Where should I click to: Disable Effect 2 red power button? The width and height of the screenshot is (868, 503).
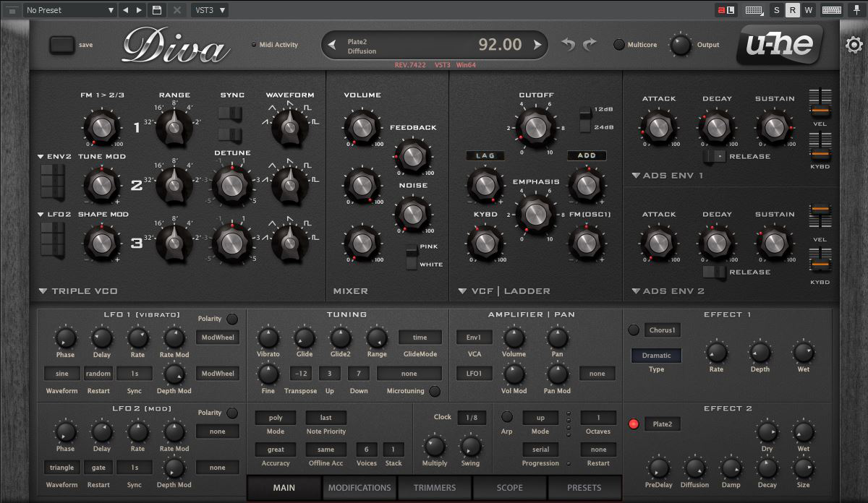click(x=634, y=424)
